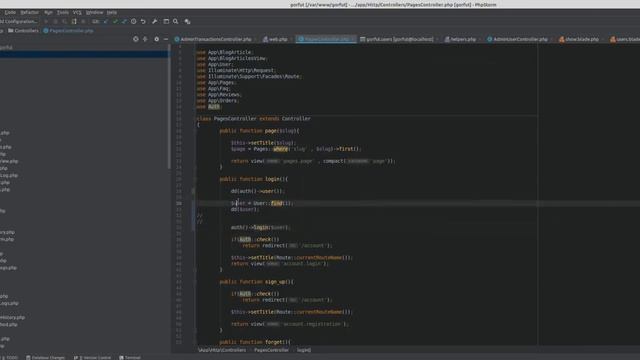Open the Database Changes tool window
Viewport: 640px width, 360px height.
(45, 358)
